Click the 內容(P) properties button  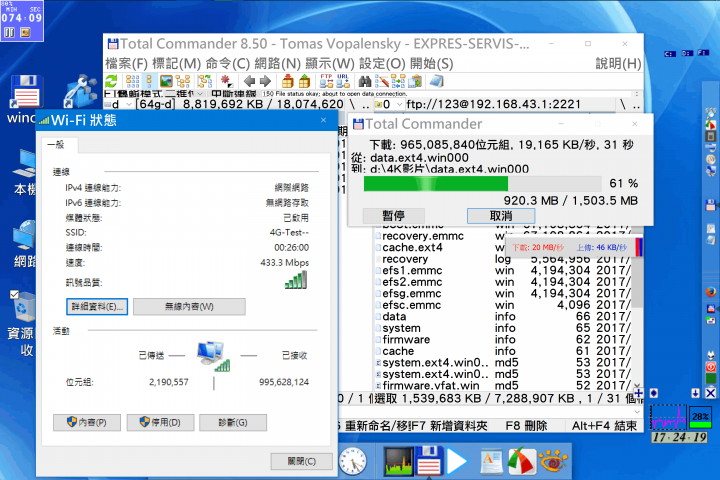(87, 422)
